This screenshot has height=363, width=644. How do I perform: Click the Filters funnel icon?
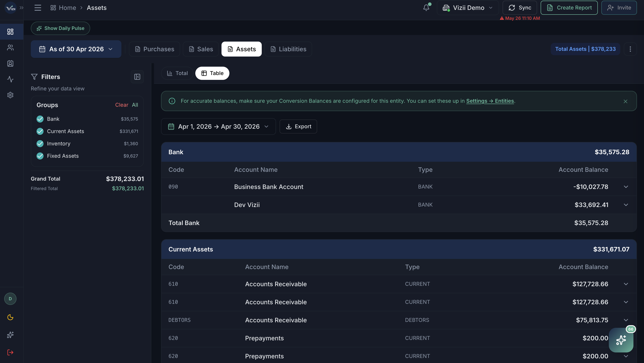[34, 77]
